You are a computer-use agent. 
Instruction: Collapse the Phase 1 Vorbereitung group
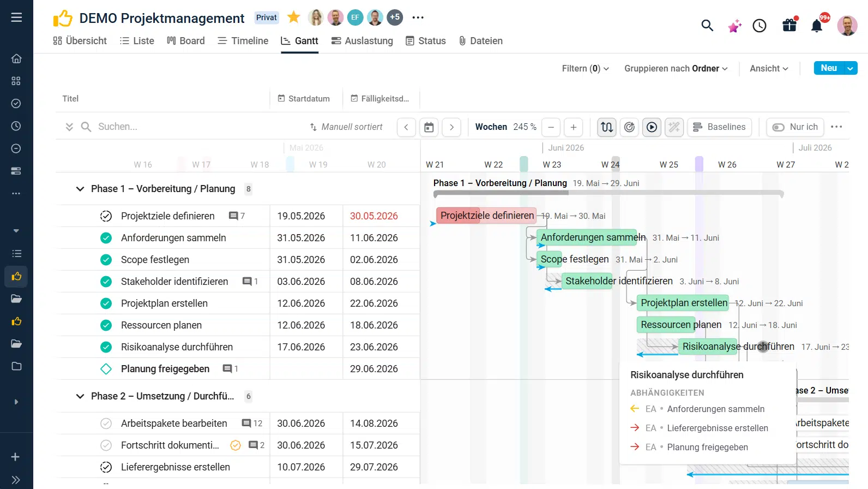(80, 189)
